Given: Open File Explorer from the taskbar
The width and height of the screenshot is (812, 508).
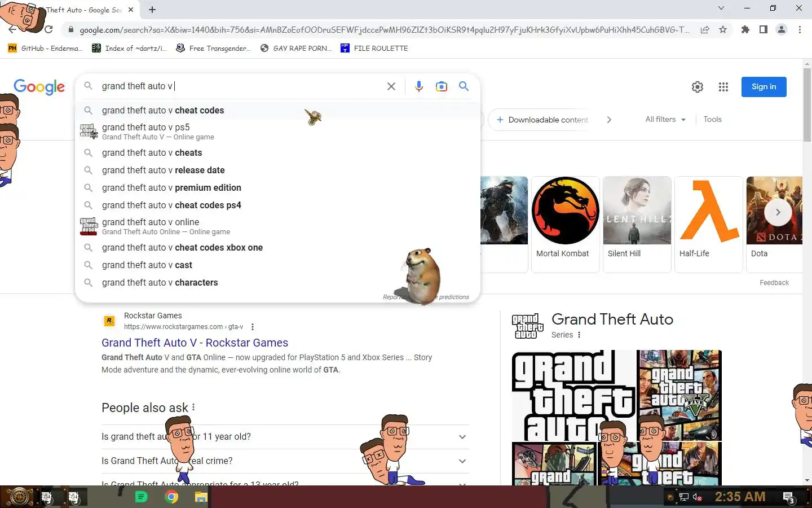Looking at the screenshot, I should coord(201,497).
